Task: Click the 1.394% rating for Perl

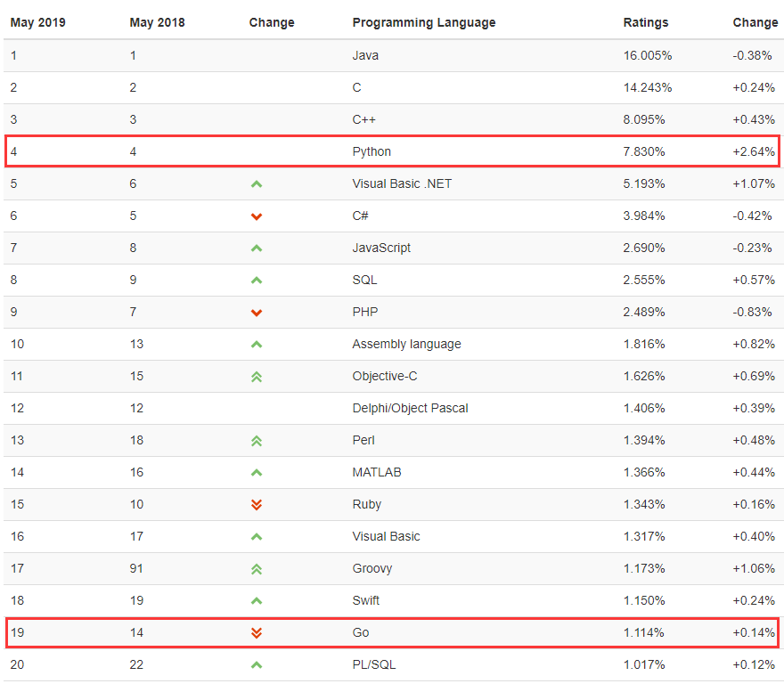Action: click(x=644, y=441)
